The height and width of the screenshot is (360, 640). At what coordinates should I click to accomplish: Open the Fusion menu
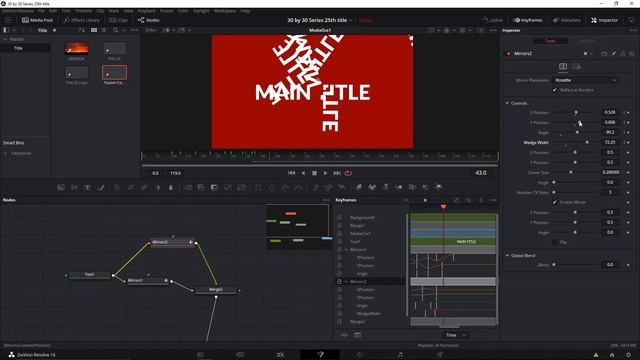[x=167, y=11]
